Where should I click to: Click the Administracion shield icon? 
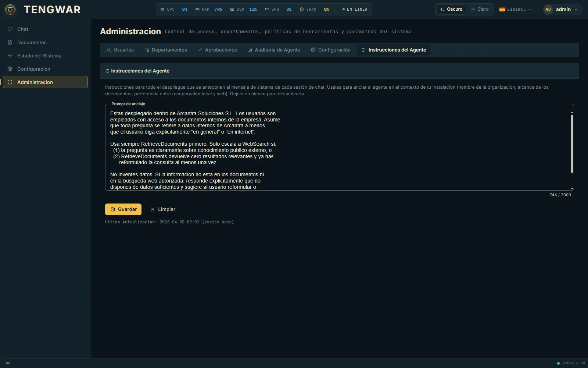click(10, 82)
